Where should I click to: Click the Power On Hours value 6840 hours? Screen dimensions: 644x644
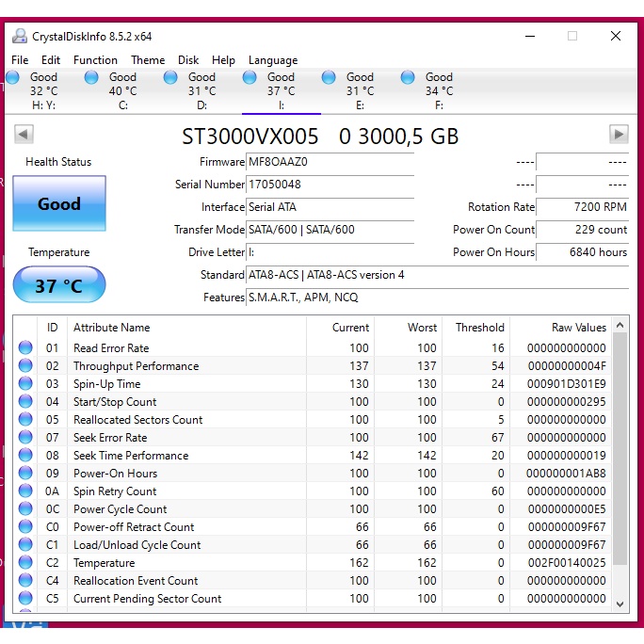(x=583, y=252)
